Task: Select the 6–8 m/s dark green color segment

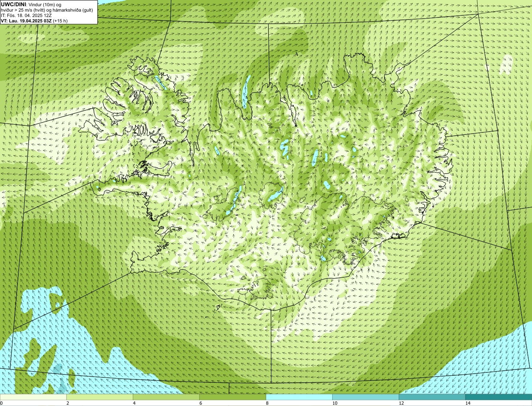Action: [233, 397]
